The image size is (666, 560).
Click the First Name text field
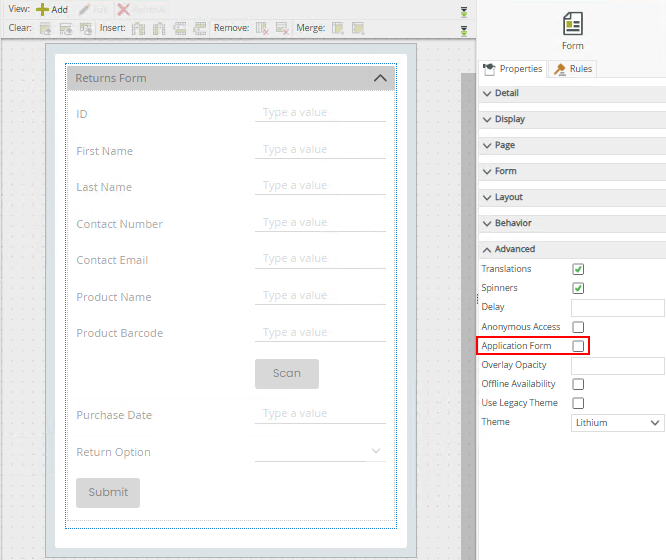(320, 150)
